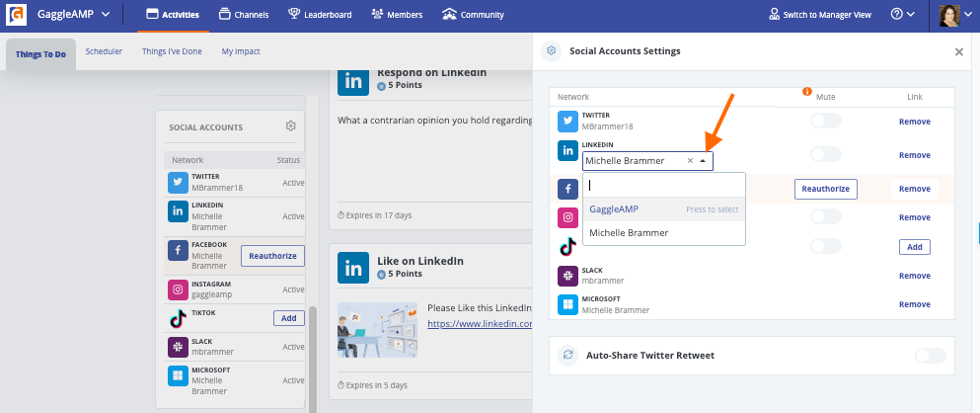
Task: Enable Auto-Share Twitter Retweet toggle
Action: coord(931,356)
